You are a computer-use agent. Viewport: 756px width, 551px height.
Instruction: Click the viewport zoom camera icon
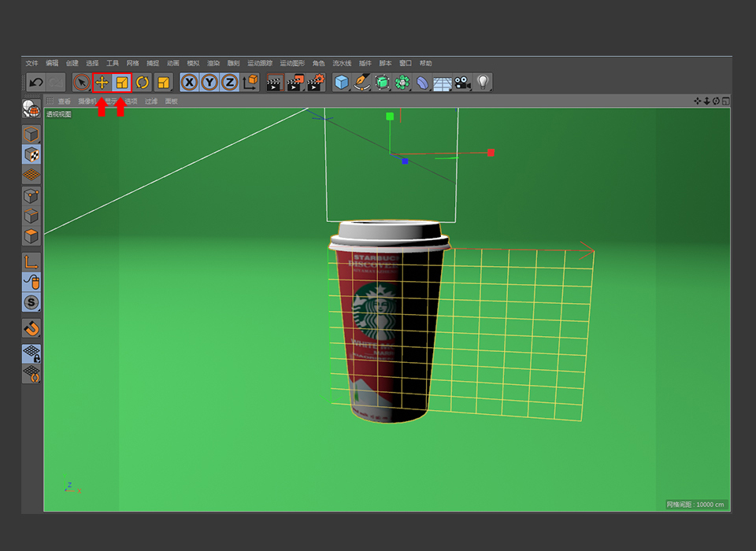tap(707, 101)
